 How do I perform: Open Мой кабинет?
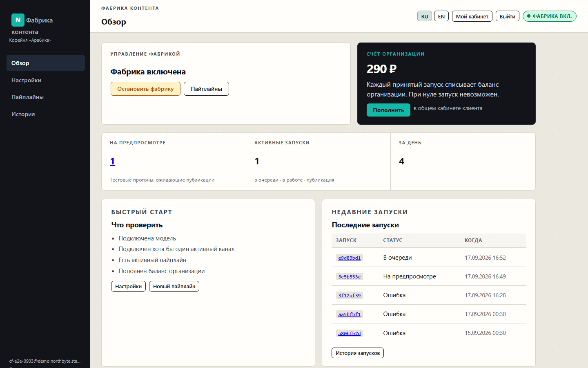tap(472, 16)
